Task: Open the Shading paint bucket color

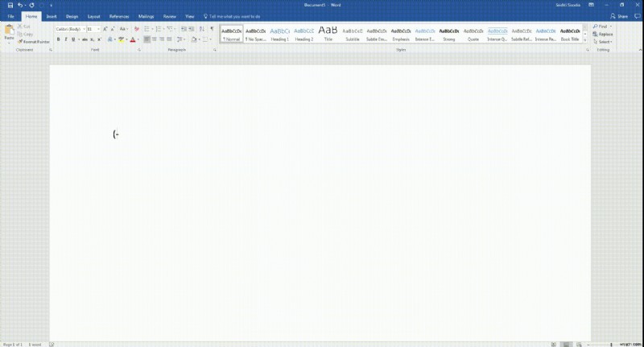Action: coord(194,39)
